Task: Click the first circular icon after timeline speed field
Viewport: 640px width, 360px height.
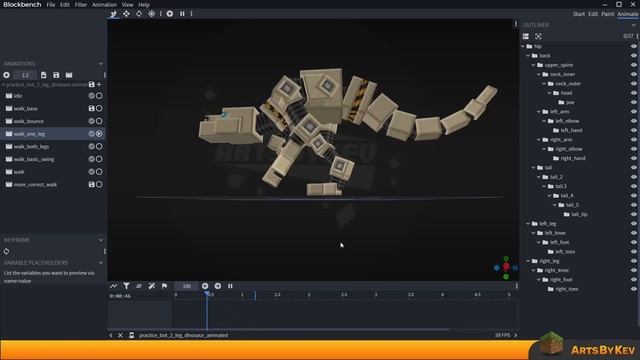Action: click(x=205, y=286)
